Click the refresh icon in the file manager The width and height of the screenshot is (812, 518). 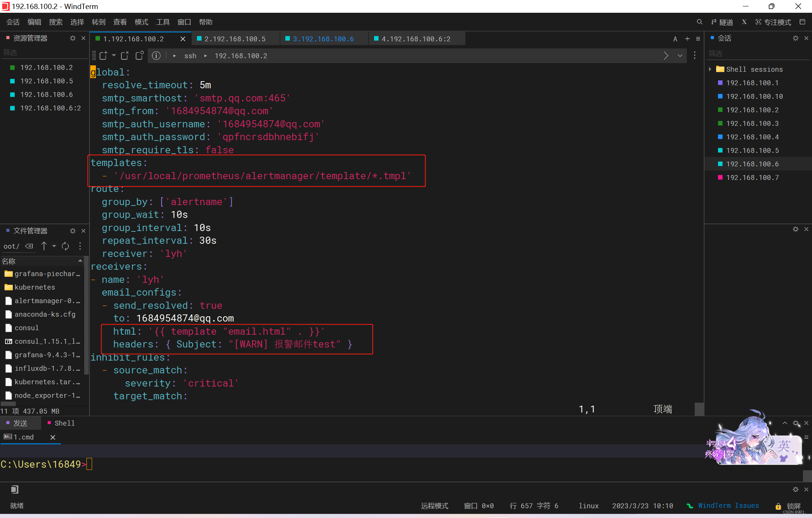tap(65, 246)
